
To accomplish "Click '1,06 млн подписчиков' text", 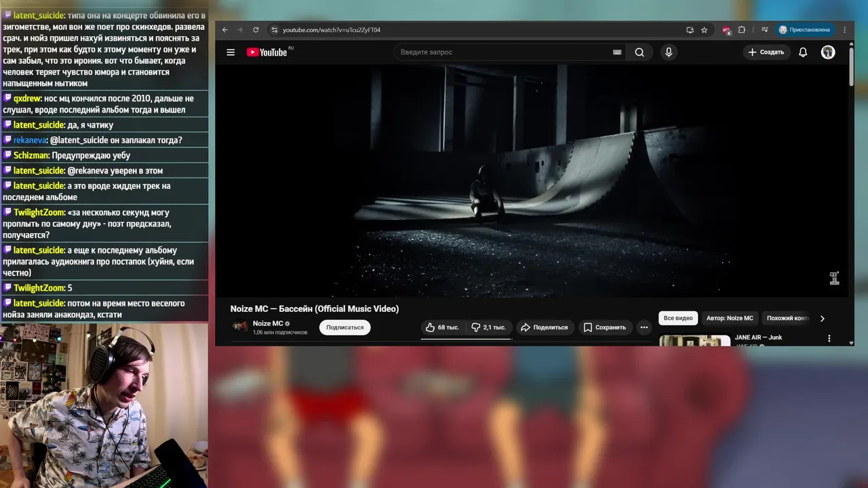I will (x=280, y=333).
